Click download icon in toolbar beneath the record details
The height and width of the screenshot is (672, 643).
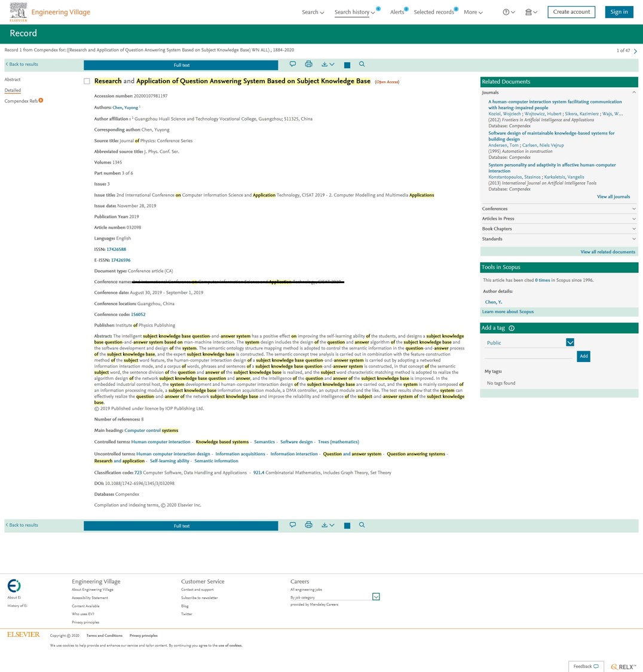pyautogui.click(x=324, y=525)
